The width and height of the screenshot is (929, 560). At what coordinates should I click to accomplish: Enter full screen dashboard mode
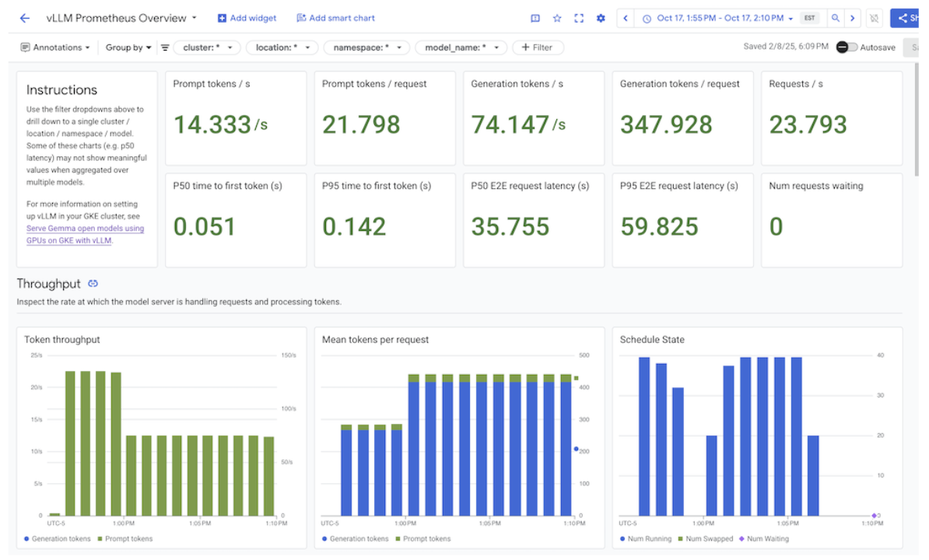click(579, 18)
